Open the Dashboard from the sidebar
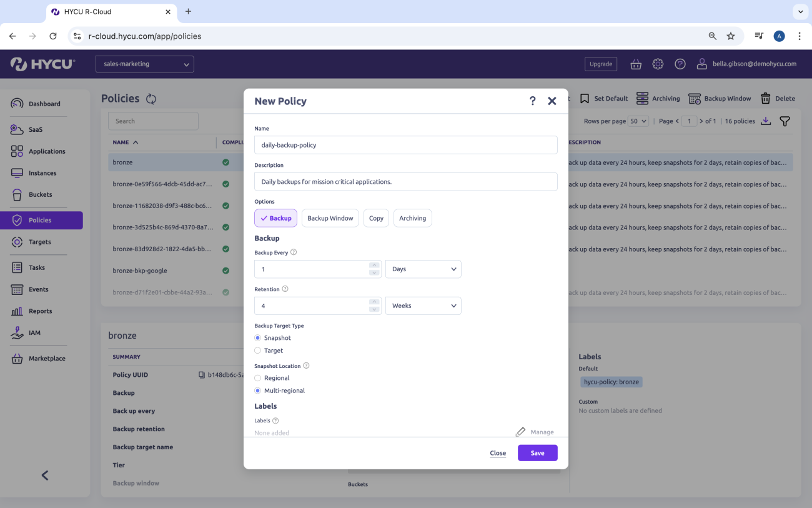This screenshot has height=508, width=812. tap(44, 104)
